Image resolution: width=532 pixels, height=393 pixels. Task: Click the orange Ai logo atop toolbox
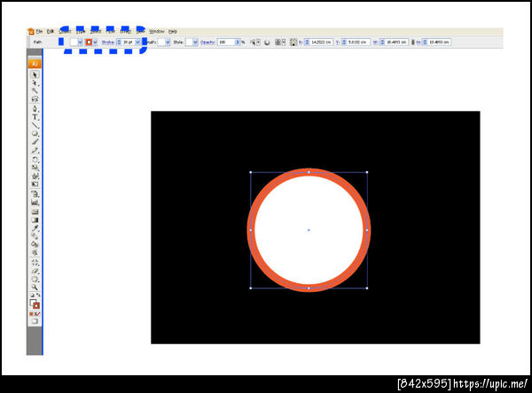(35, 64)
